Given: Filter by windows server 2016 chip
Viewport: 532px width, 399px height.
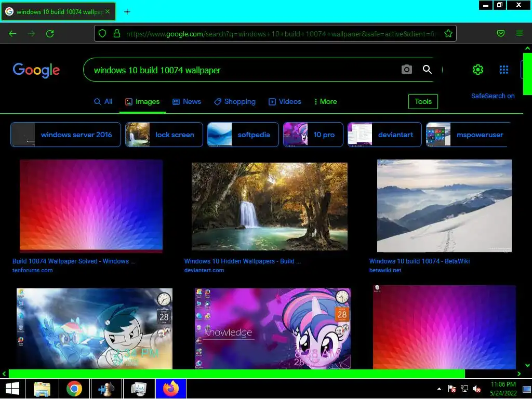Looking at the screenshot, I should [65, 135].
